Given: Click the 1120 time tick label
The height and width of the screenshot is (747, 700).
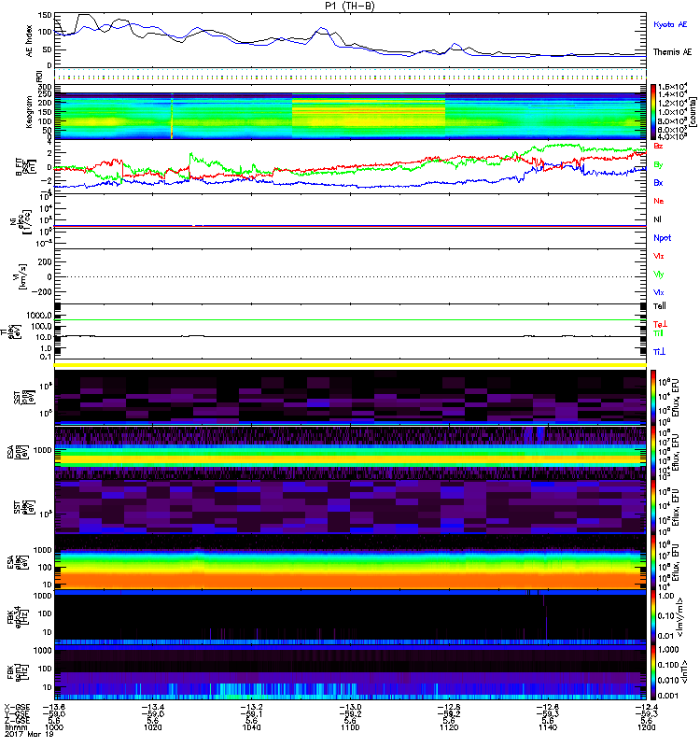Looking at the screenshot, I should click(449, 727).
